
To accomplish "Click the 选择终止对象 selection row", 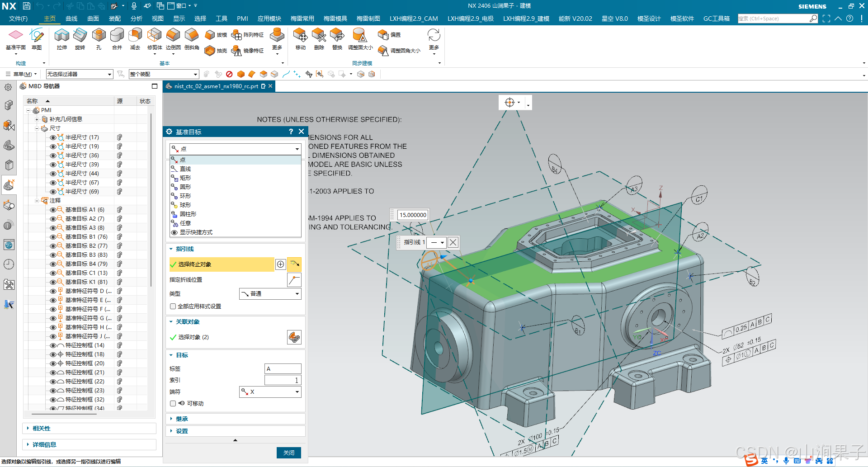I will (222, 264).
